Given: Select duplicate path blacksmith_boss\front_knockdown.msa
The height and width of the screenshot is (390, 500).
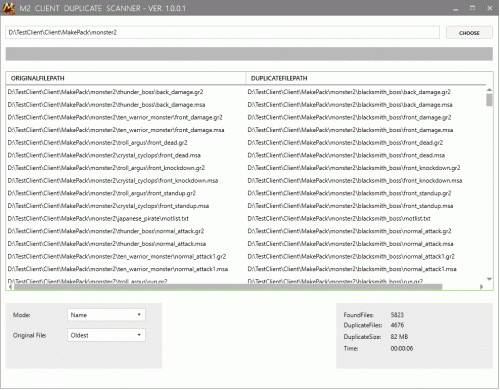Looking at the screenshot, I should [x=355, y=181].
